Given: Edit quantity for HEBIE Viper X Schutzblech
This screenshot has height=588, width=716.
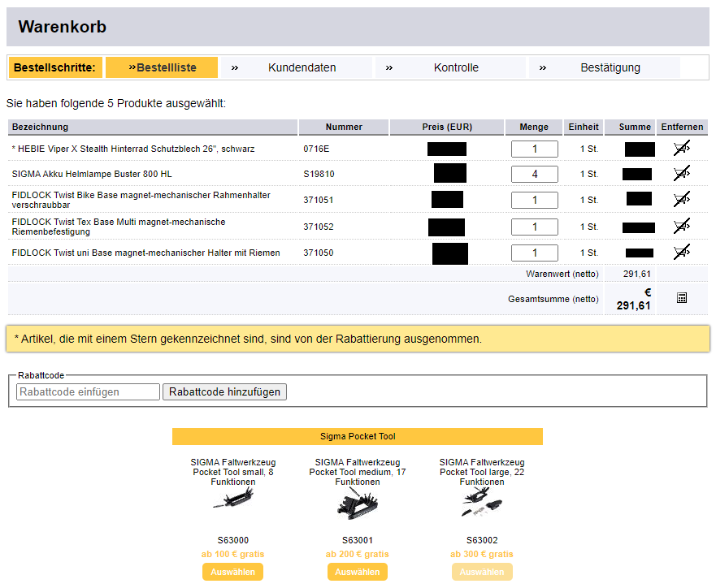Looking at the screenshot, I should click(534, 149).
